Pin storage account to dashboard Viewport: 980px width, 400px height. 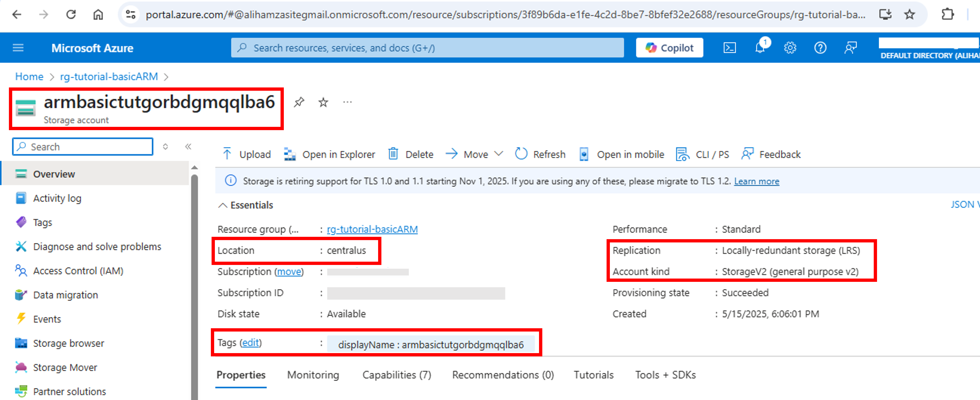click(x=299, y=102)
